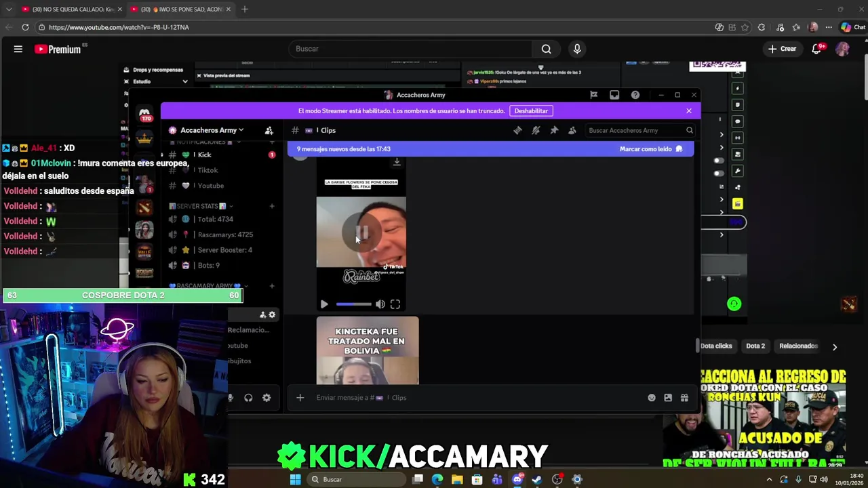Open a new browser tab

coord(245,9)
